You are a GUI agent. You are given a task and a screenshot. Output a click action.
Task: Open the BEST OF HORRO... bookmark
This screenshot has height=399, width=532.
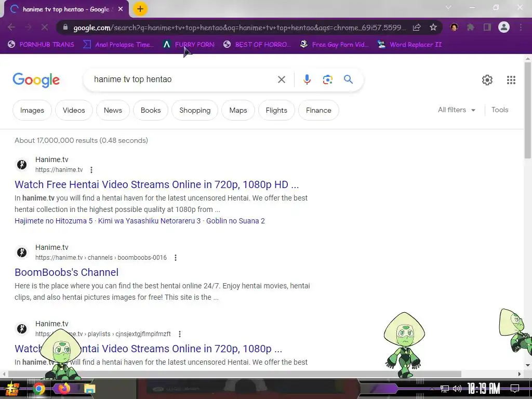tap(257, 45)
